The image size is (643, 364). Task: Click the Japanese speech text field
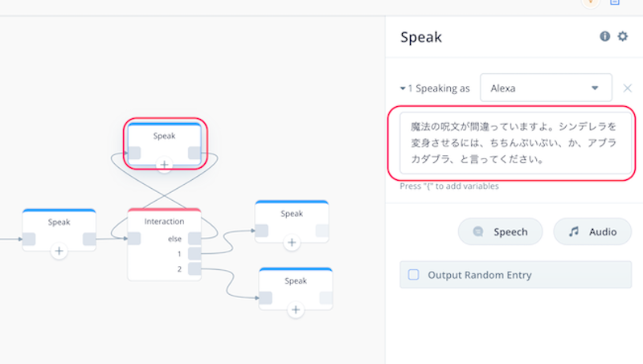click(515, 143)
